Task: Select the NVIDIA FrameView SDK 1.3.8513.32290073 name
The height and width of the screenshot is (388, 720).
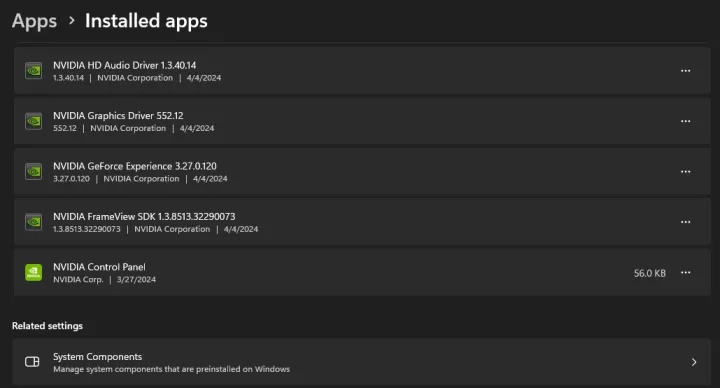Action: coord(144,217)
